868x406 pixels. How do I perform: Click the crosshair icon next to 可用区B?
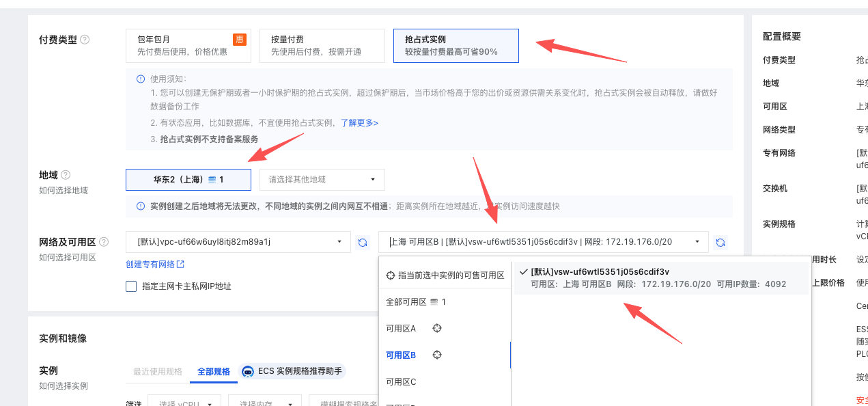tap(437, 355)
